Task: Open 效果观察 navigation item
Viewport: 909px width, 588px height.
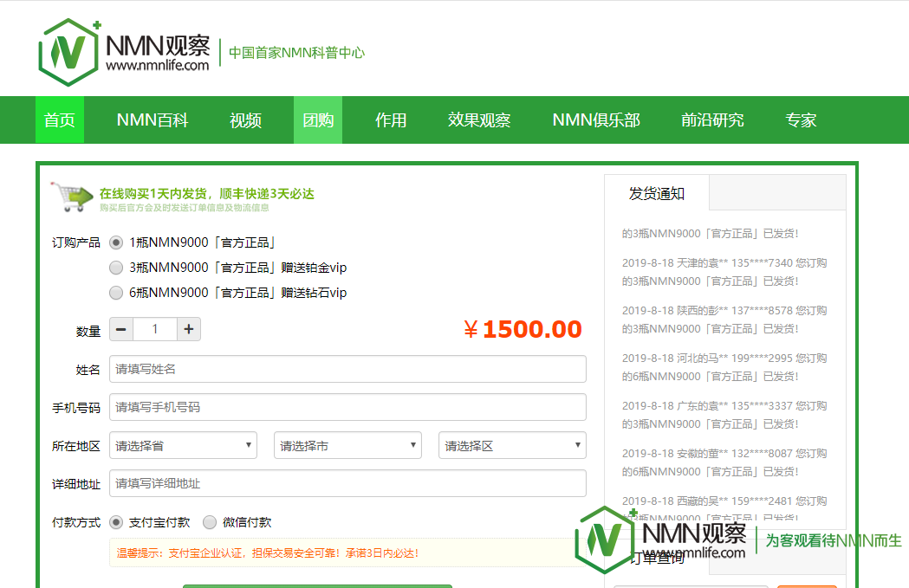Action: [479, 120]
